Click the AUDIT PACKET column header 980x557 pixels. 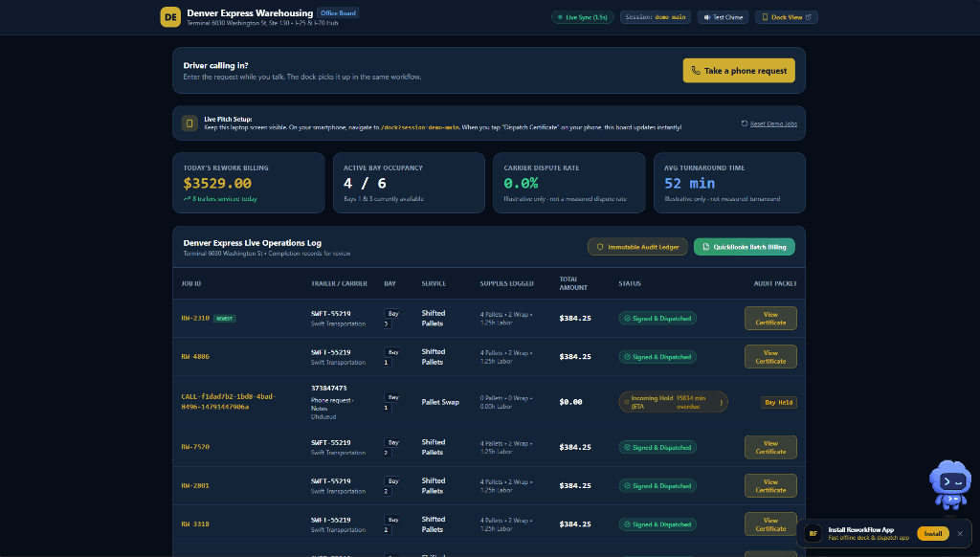click(x=775, y=284)
